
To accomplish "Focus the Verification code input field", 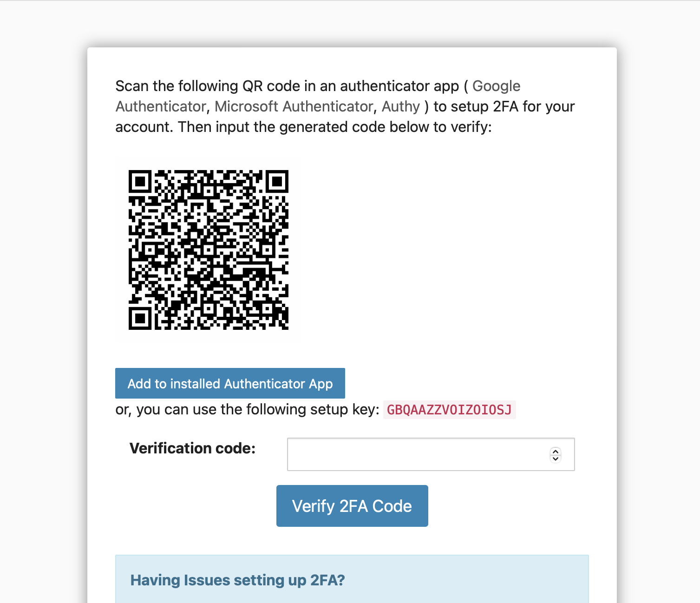I will [x=431, y=454].
